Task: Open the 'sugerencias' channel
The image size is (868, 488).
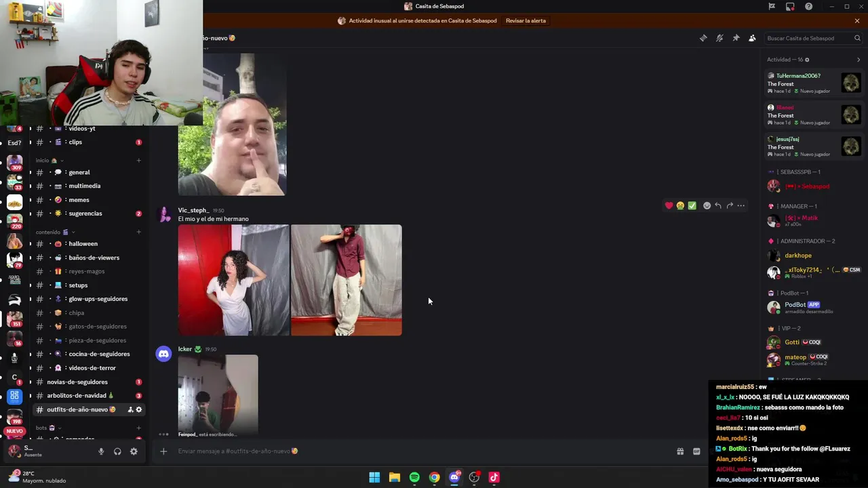Action: pos(87,213)
